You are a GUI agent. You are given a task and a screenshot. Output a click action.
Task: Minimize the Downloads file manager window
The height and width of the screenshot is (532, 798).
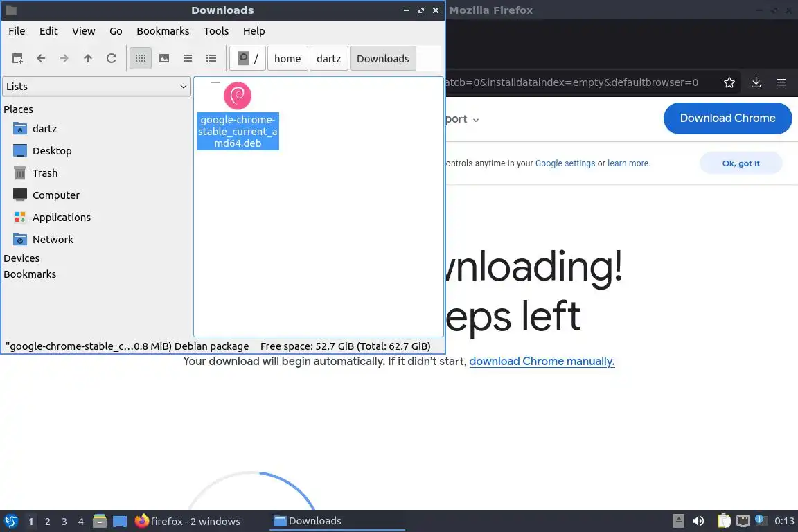click(406, 10)
